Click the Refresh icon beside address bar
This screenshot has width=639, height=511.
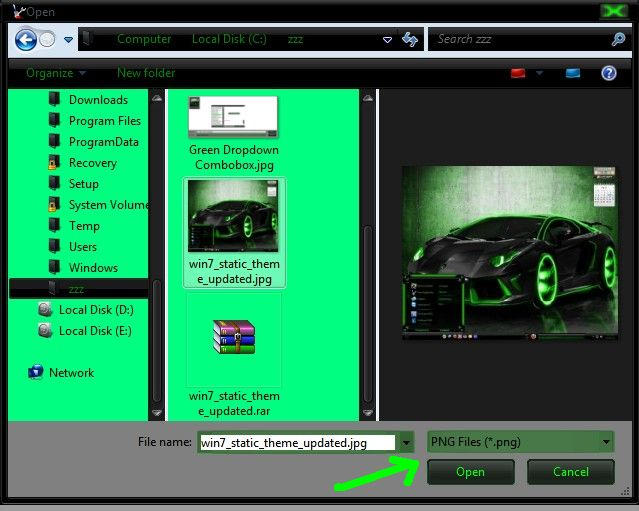tap(410, 40)
